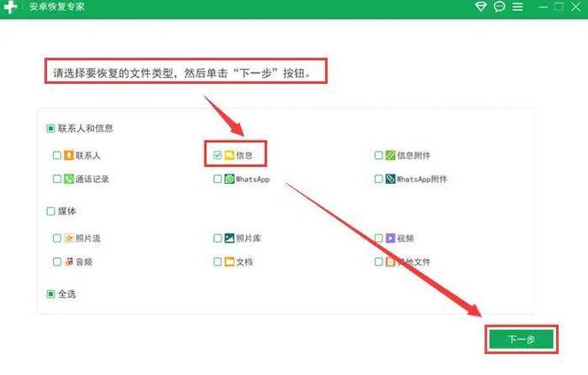Viewport: 588px width, 375px height.
Task: Click the WhatsApp logo icon
Action: [x=229, y=179]
